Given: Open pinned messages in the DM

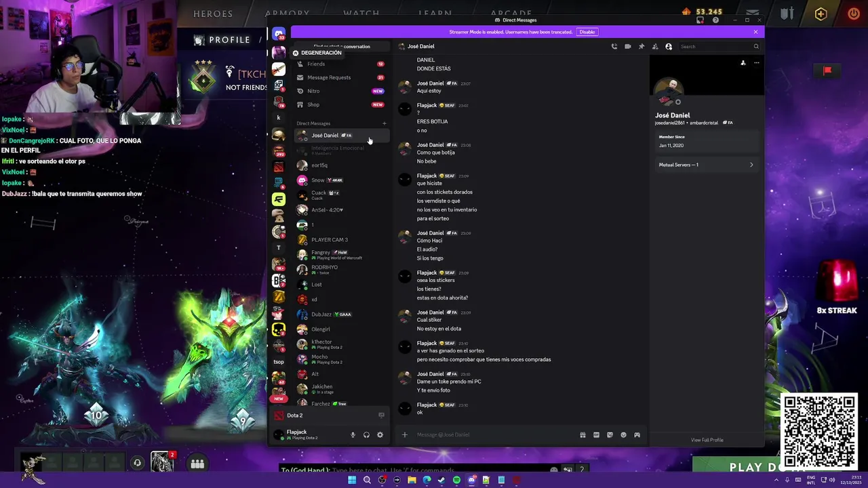Looking at the screenshot, I should pyautogui.click(x=642, y=47).
